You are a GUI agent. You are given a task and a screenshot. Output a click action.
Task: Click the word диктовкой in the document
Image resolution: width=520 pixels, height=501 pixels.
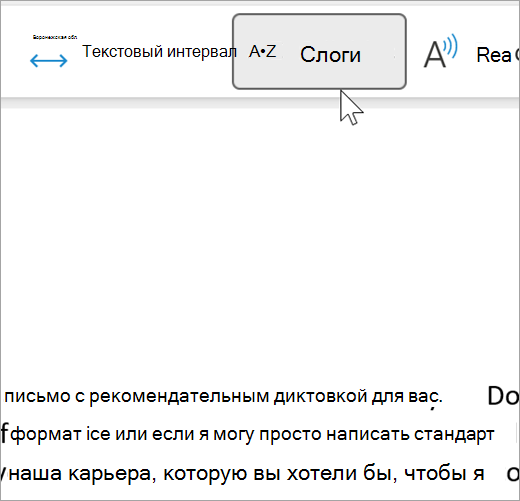click(x=321, y=396)
